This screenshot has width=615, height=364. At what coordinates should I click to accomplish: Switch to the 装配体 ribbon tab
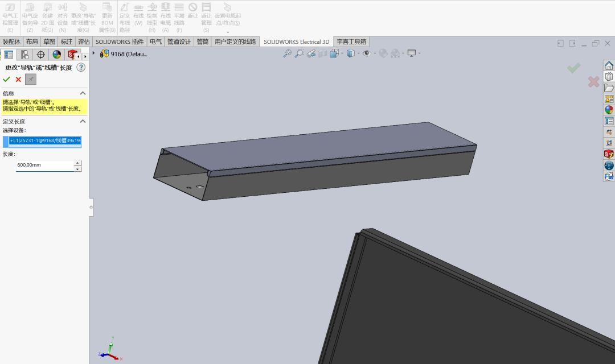pyautogui.click(x=13, y=42)
